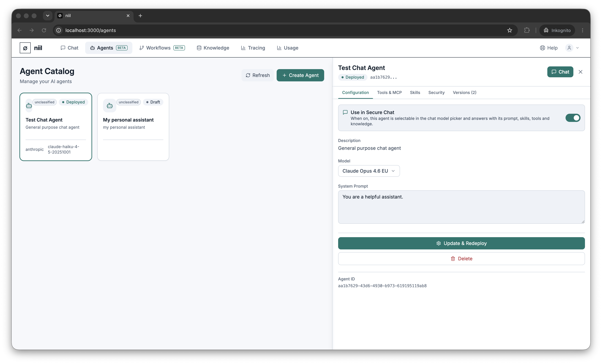Click robot icon on My personal assistant card
The width and height of the screenshot is (602, 364).
(x=110, y=106)
